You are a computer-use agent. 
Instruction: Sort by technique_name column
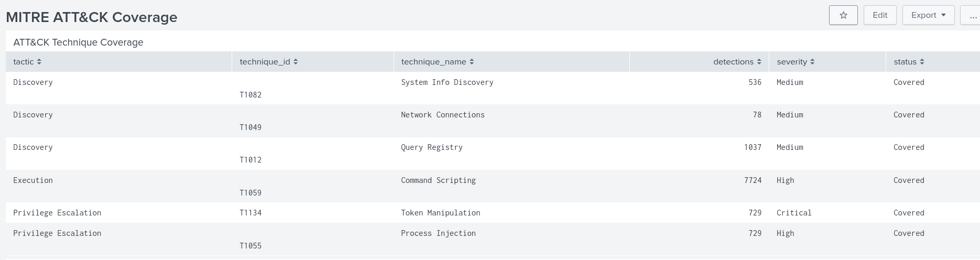click(x=438, y=62)
